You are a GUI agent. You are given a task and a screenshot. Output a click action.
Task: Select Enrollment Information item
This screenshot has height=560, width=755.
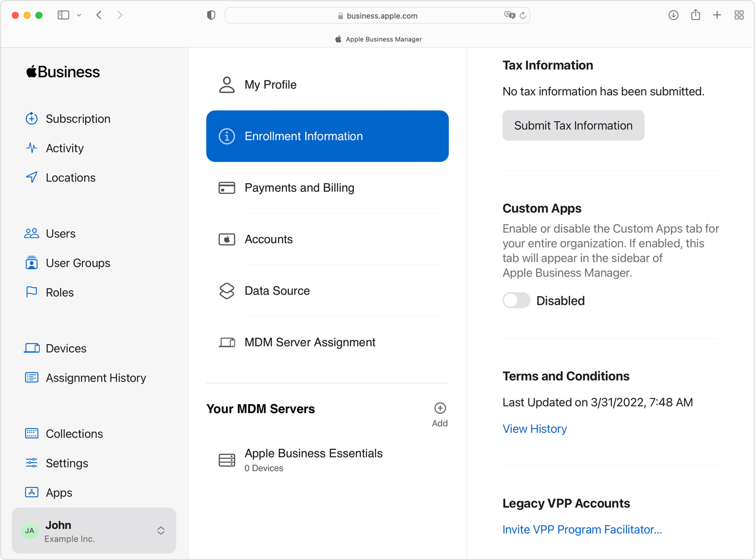(x=327, y=136)
